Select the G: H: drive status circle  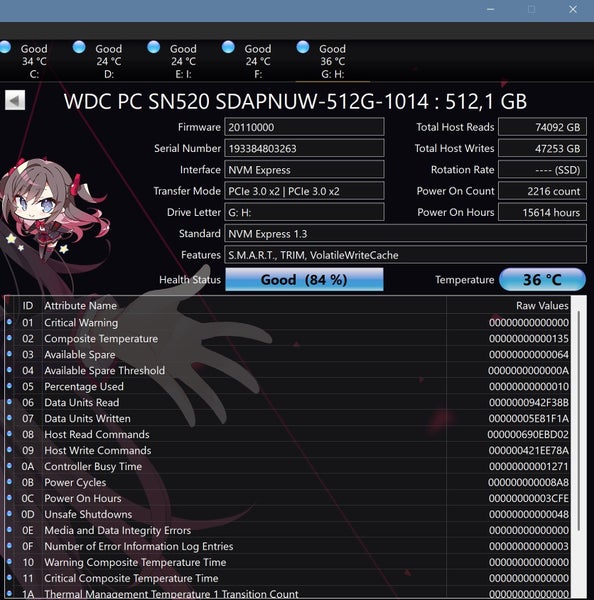pyautogui.click(x=303, y=47)
